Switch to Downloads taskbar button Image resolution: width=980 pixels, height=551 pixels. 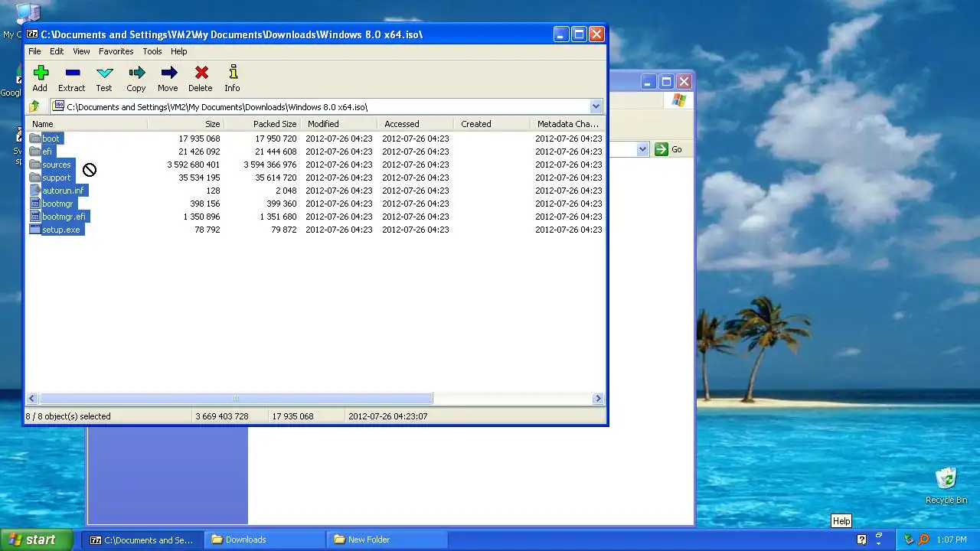coord(265,540)
